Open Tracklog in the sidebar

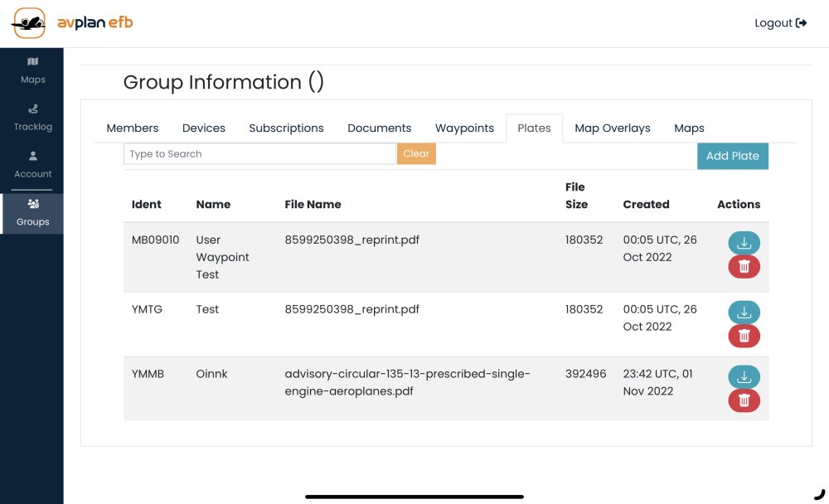pyautogui.click(x=32, y=117)
